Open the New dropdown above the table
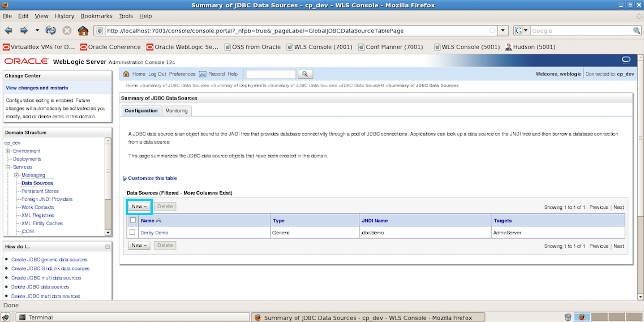 (139, 207)
